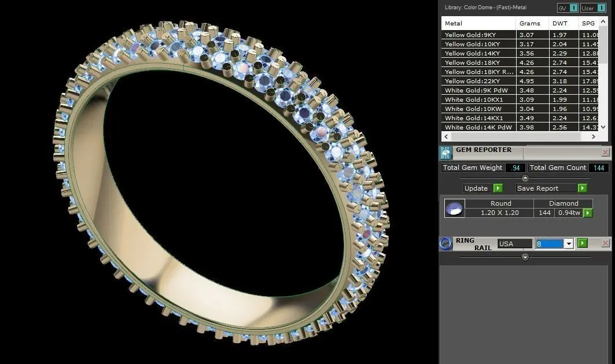The height and width of the screenshot is (364, 615).
Task: Click the Total Gem Count value 144
Action: [x=599, y=168]
